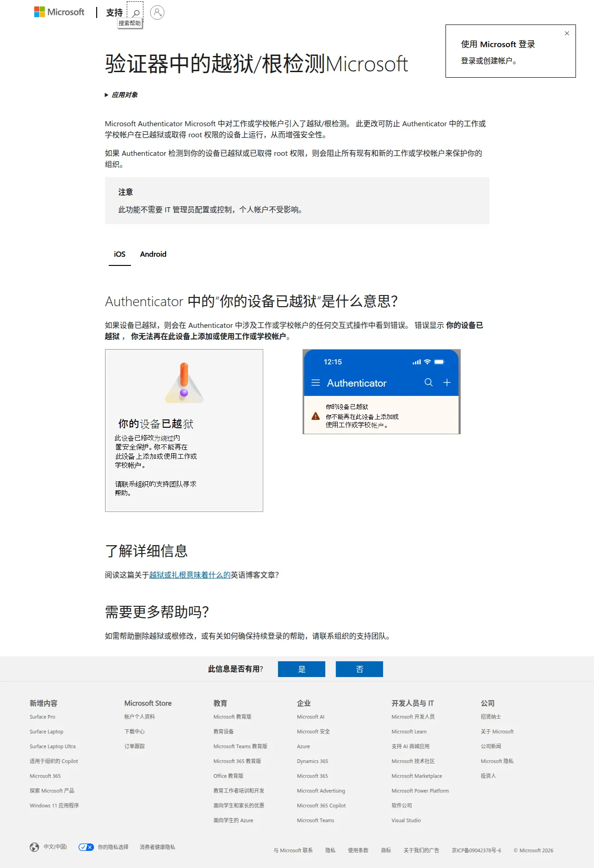The height and width of the screenshot is (868, 594).
Task: Open 招贤纳士 careers footer link
Action: pyautogui.click(x=491, y=717)
